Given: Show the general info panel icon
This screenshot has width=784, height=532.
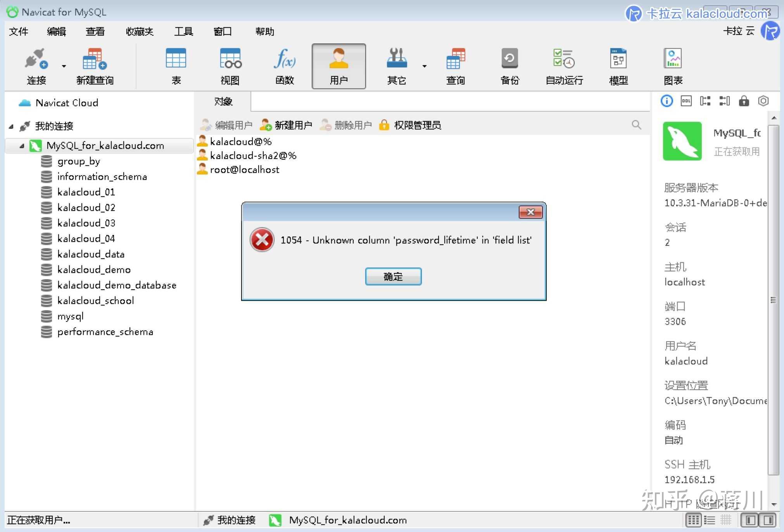Looking at the screenshot, I should pyautogui.click(x=667, y=101).
